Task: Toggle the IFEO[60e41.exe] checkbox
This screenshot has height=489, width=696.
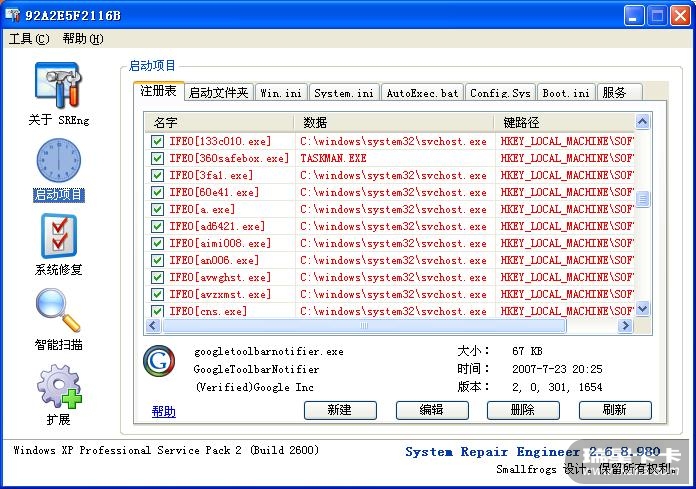Action: (157, 192)
